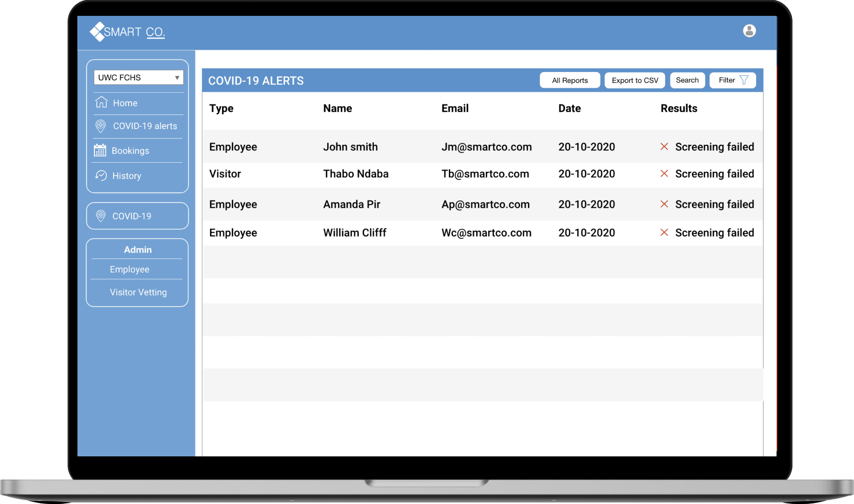
Task: Click the Results column header
Action: pos(679,108)
